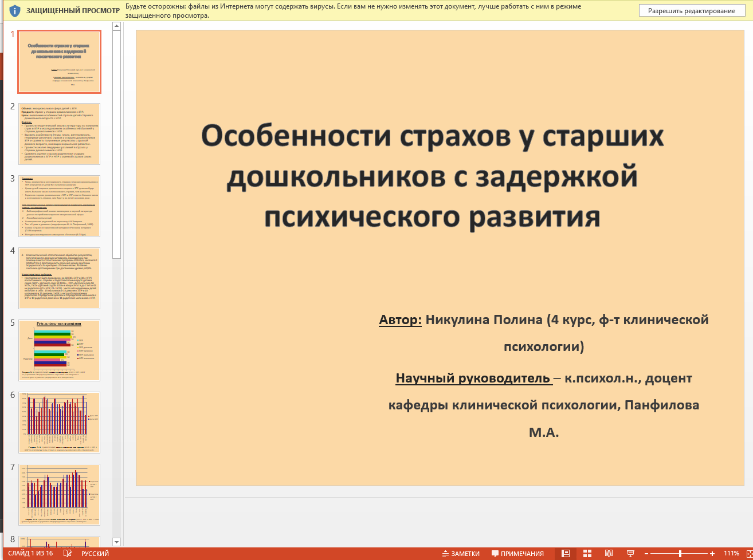Click the spell check status icon
This screenshot has width=753, height=560.
tap(68, 554)
